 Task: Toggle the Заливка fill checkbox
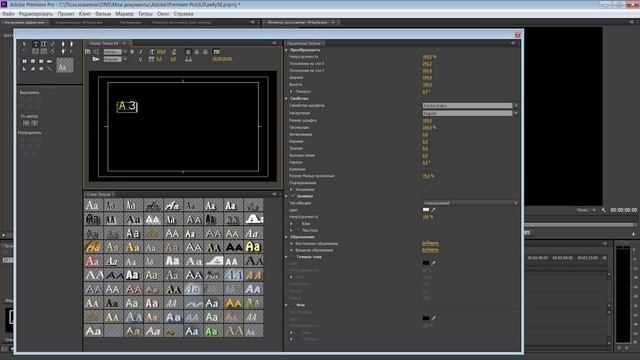point(293,196)
